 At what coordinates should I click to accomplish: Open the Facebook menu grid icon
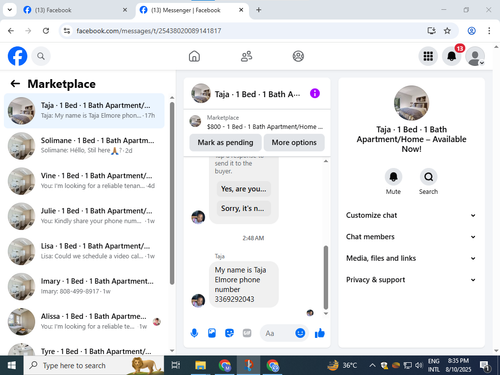pos(428,56)
